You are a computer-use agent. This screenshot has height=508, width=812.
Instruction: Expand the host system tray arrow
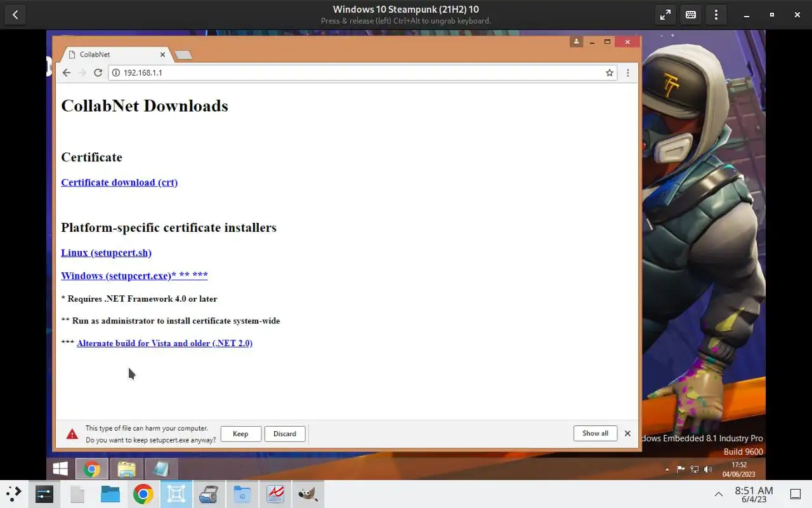pyautogui.click(x=719, y=494)
